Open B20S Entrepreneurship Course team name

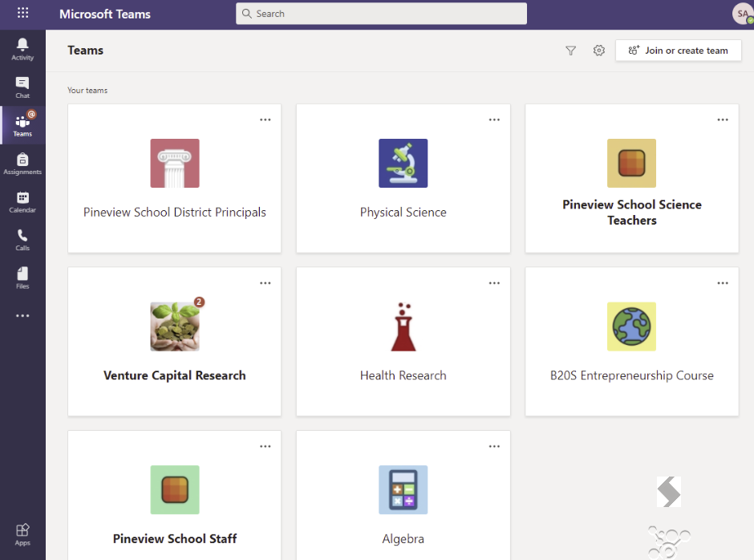[632, 375]
